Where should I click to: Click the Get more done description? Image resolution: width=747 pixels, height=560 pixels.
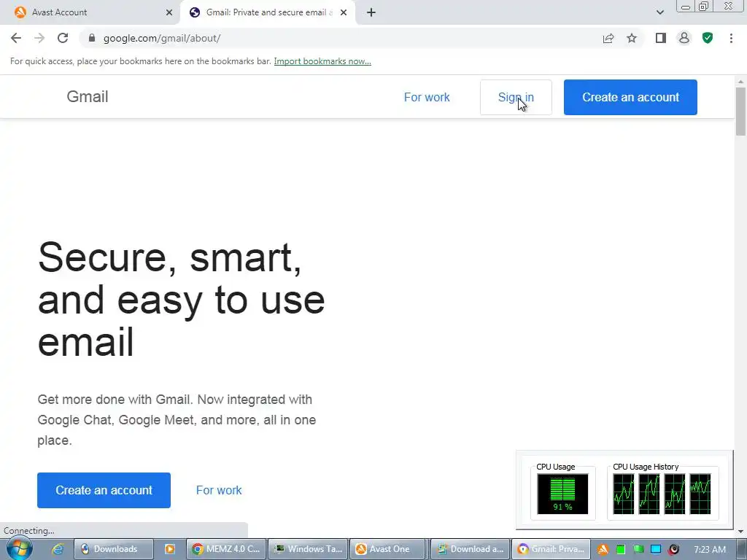pyautogui.click(x=177, y=419)
